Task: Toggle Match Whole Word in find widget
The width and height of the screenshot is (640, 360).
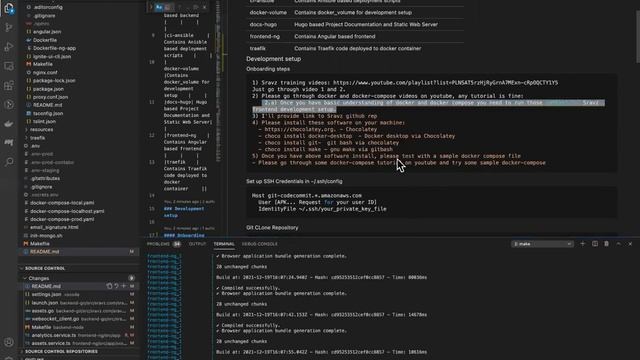Action: pos(168,7)
